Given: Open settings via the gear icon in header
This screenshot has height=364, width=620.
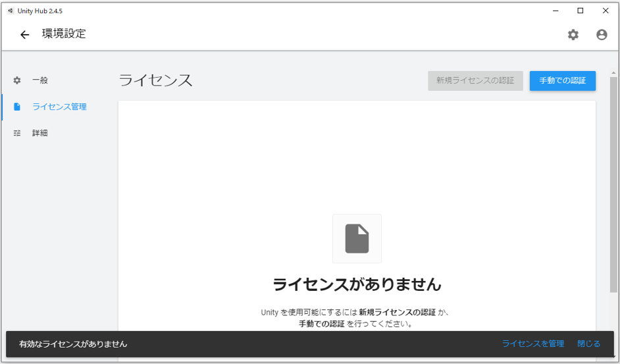Looking at the screenshot, I should 573,35.
